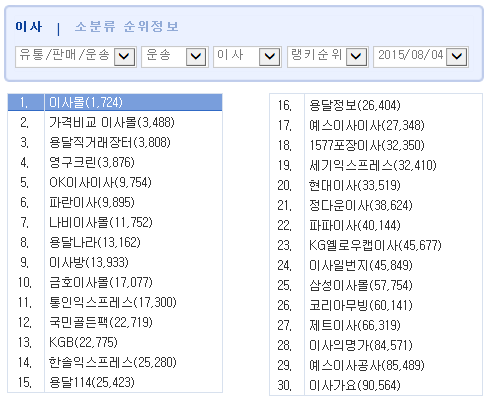
Task: Open the 유통/판매/운송 category dropdown
Action: coord(76,57)
